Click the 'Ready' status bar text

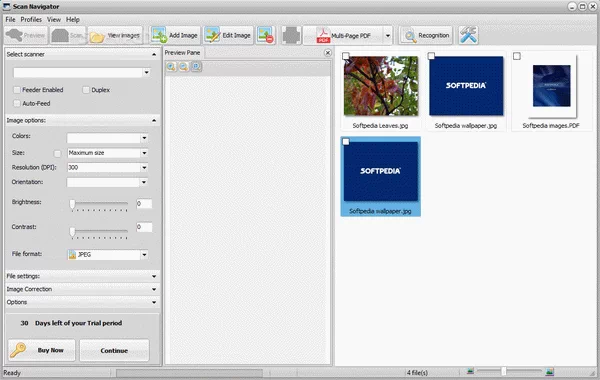(12, 373)
